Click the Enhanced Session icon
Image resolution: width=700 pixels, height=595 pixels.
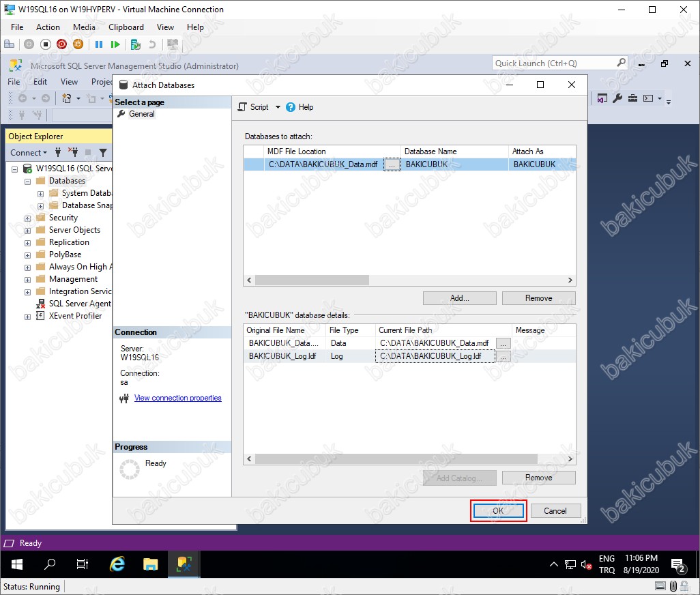pos(173,44)
